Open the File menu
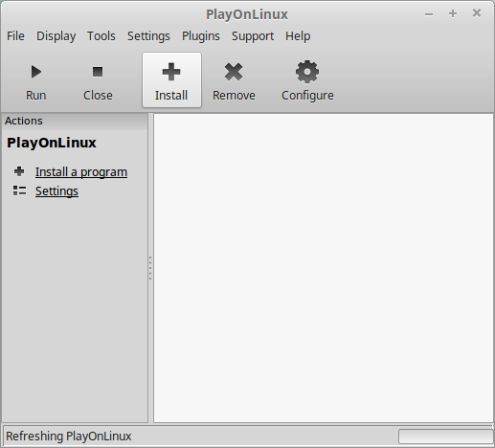This screenshot has height=448, width=495. point(15,36)
